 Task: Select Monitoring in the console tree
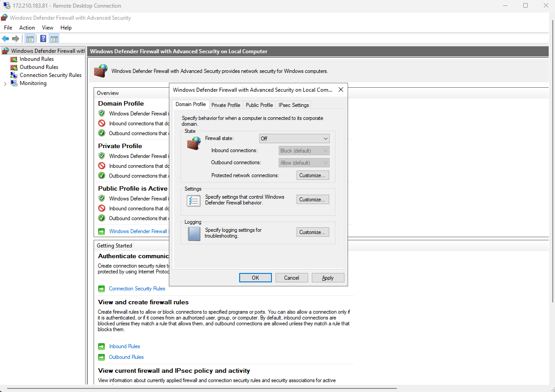[x=33, y=83]
